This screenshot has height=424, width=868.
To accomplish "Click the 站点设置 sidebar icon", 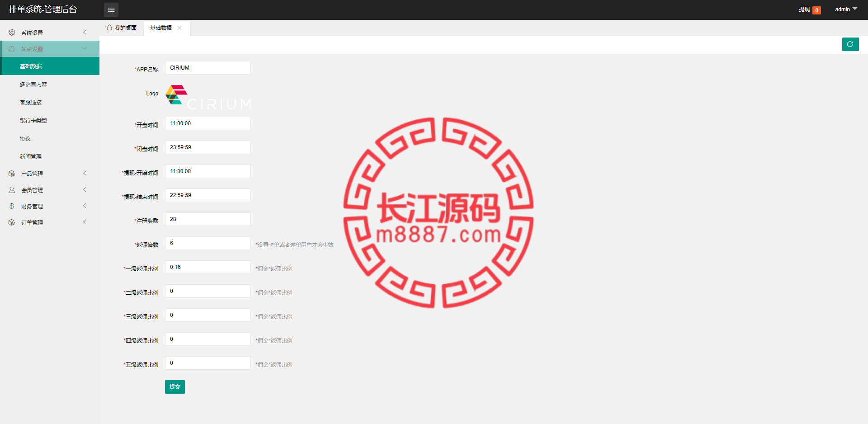I will [x=12, y=49].
